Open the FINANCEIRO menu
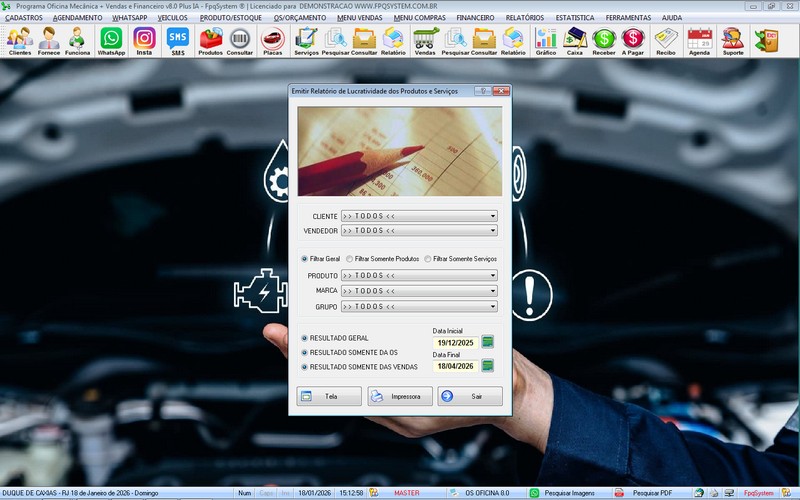Screen dimensions: 800x500 [x=474, y=18]
